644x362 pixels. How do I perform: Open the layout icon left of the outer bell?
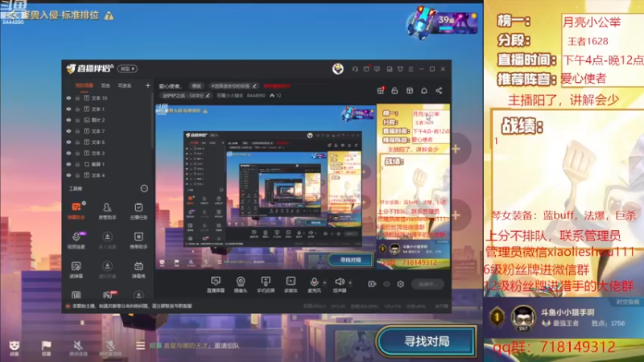pyautogui.click(x=410, y=91)
